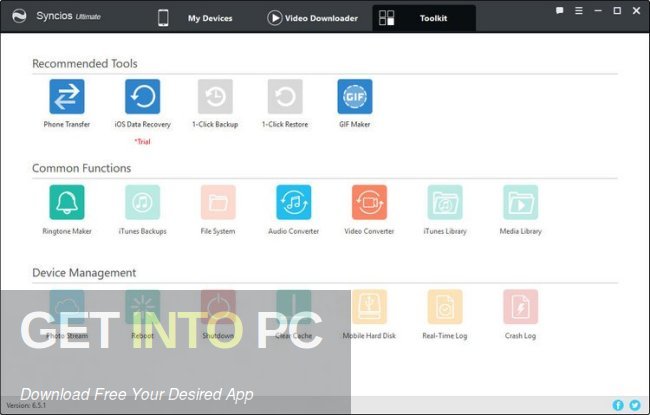Switch to the Video Downloader tab
Viewport: 650px width, 415px height.
[313, 18]
